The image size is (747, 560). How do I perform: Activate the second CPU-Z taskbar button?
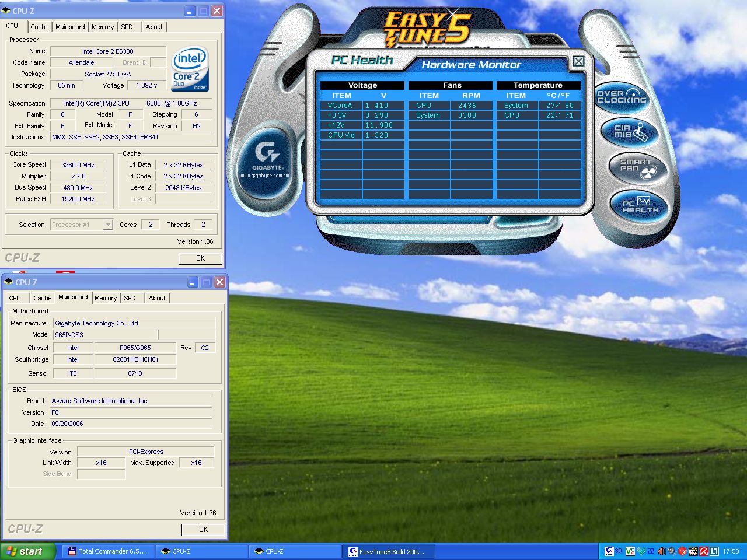295,551
